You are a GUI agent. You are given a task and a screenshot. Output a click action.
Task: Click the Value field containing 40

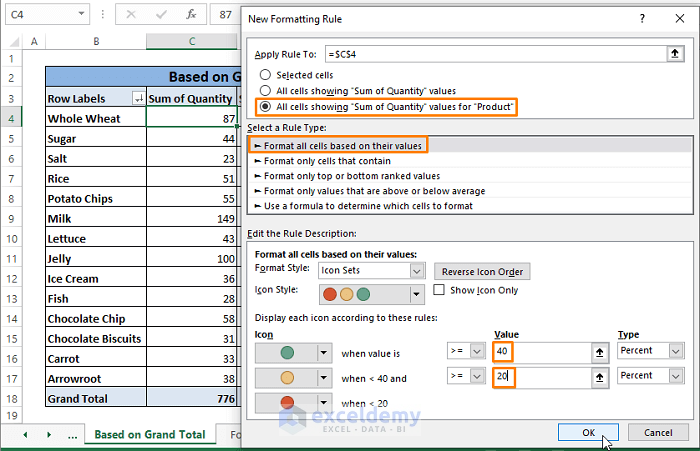point(542,351)
